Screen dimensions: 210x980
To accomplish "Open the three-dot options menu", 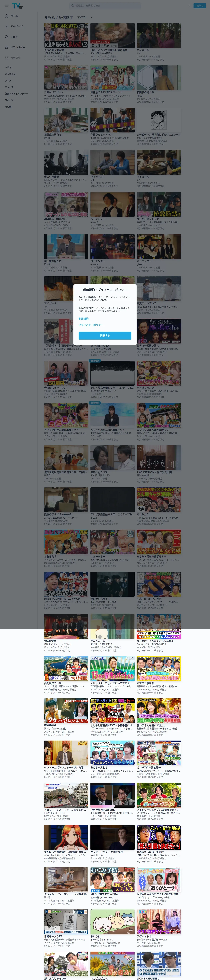I will (189, 6).
